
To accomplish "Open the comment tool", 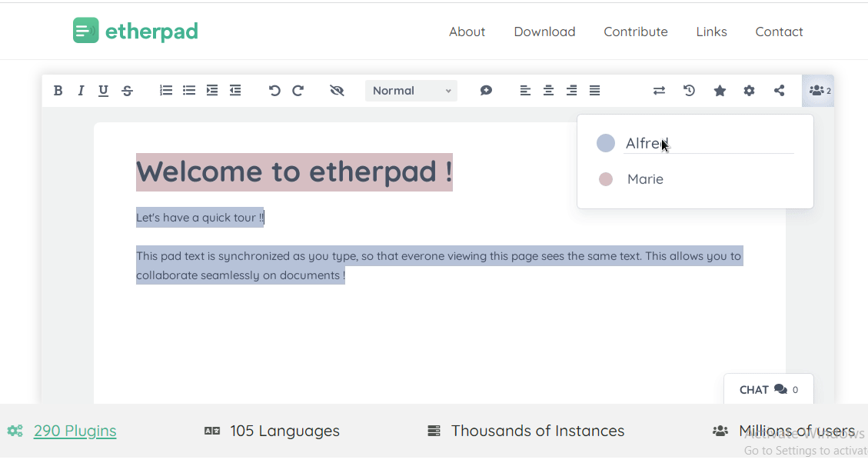I will 486,90.
